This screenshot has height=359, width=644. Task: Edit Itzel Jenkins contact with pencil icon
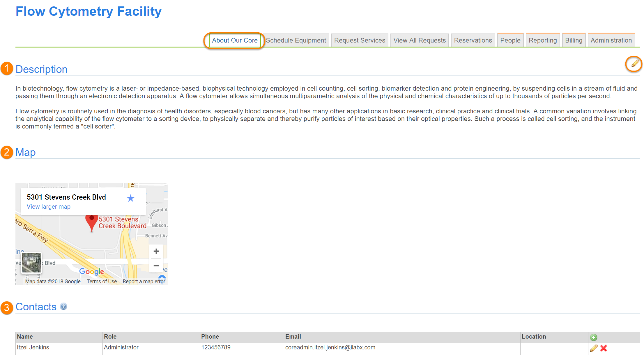593,348
